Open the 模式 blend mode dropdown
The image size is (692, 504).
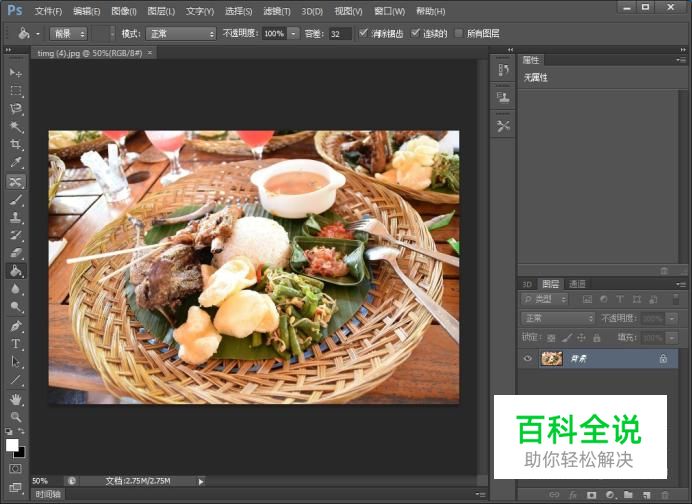181,33
